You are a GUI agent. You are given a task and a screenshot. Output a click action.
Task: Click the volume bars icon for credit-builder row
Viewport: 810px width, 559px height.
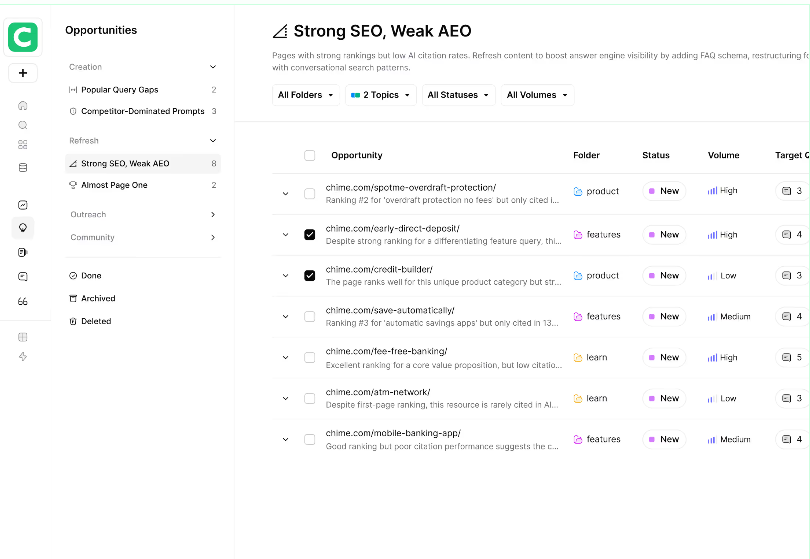tap(712, 276)
